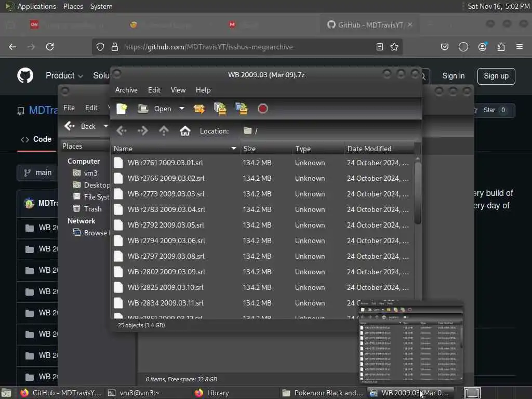Select WB r2783 2009.03.04.srl file

(262, 209)
